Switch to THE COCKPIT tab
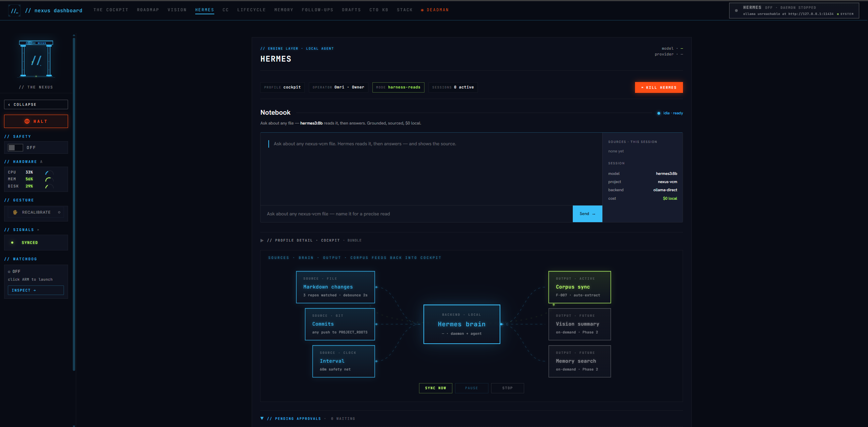Screen dimensions: 868x427 coord(111,10)
